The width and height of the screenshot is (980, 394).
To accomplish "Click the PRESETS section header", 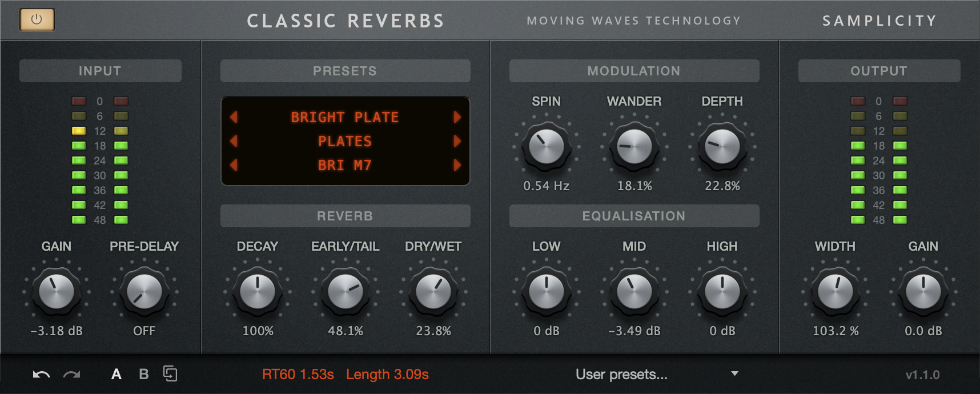I will (346, 71).
